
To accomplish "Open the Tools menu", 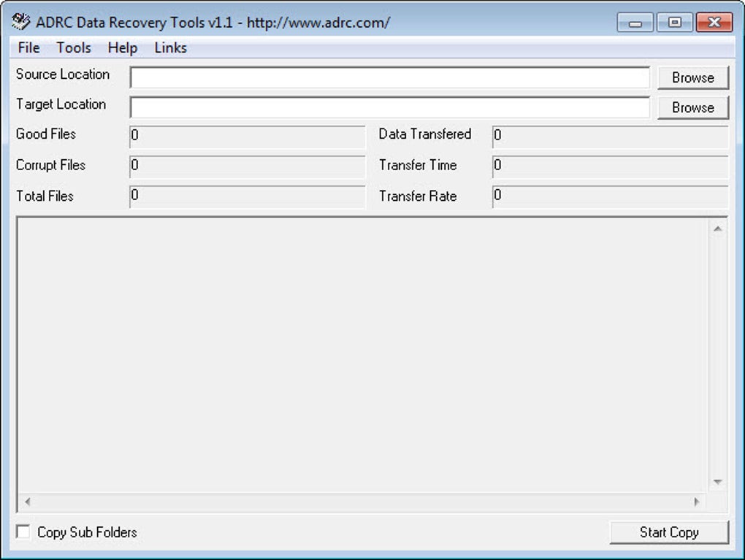I will point(74,47).
